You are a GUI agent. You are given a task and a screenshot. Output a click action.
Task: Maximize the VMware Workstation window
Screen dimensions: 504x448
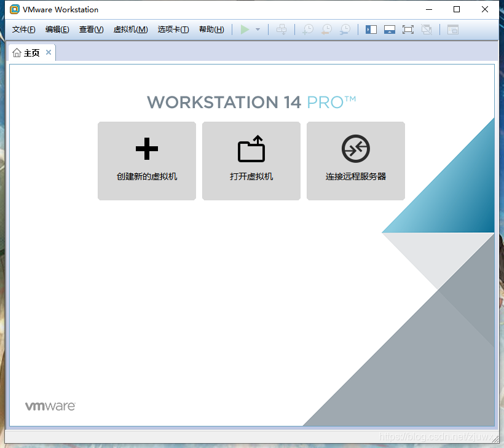pos(457,9)
